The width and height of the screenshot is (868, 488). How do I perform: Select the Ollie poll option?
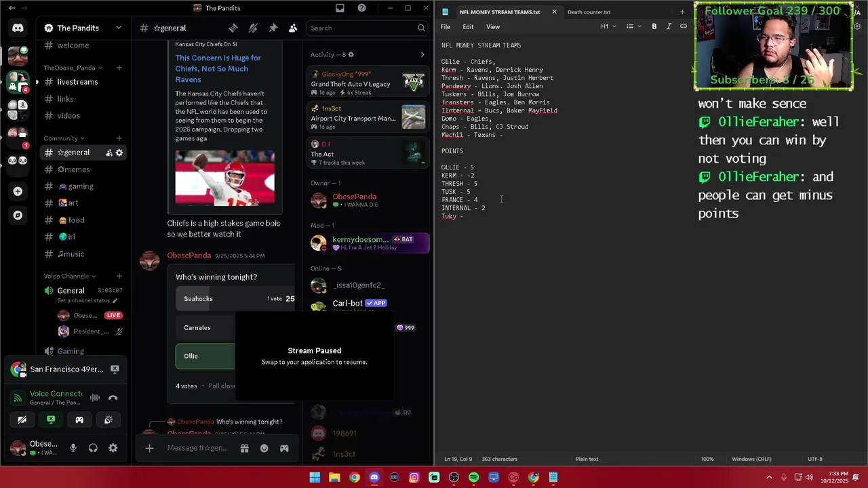click(205, 357)
